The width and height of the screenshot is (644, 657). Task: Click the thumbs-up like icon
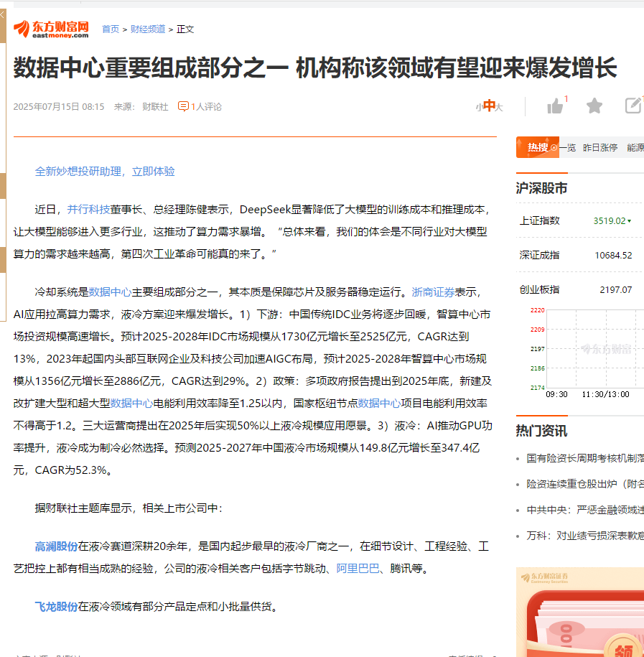pos(555,106)
